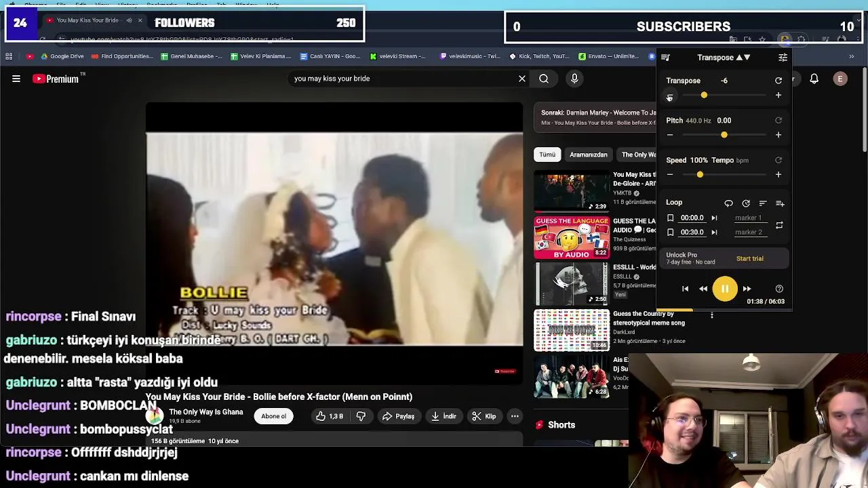This screenshot has width=868, height=488.
Task: Clear the YouTube search box
Action: (522, 79)
